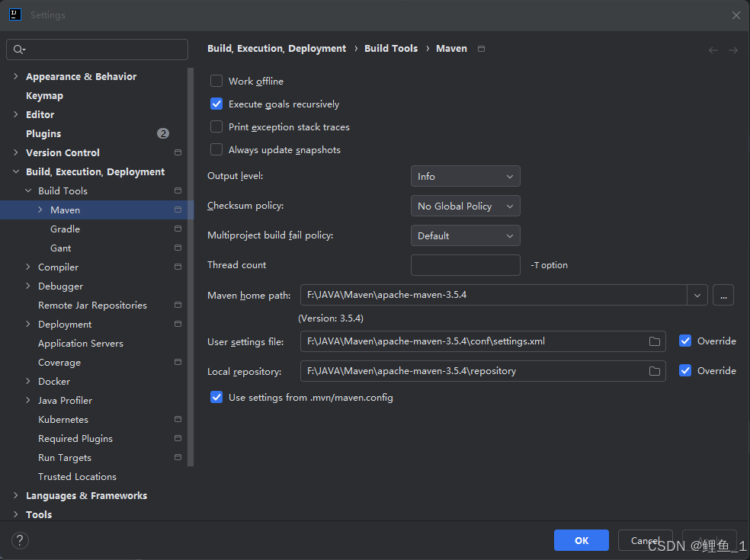Open the Checksum policy dropdown
The width and height of the screenshot is (750, 560).
[466, 206]
